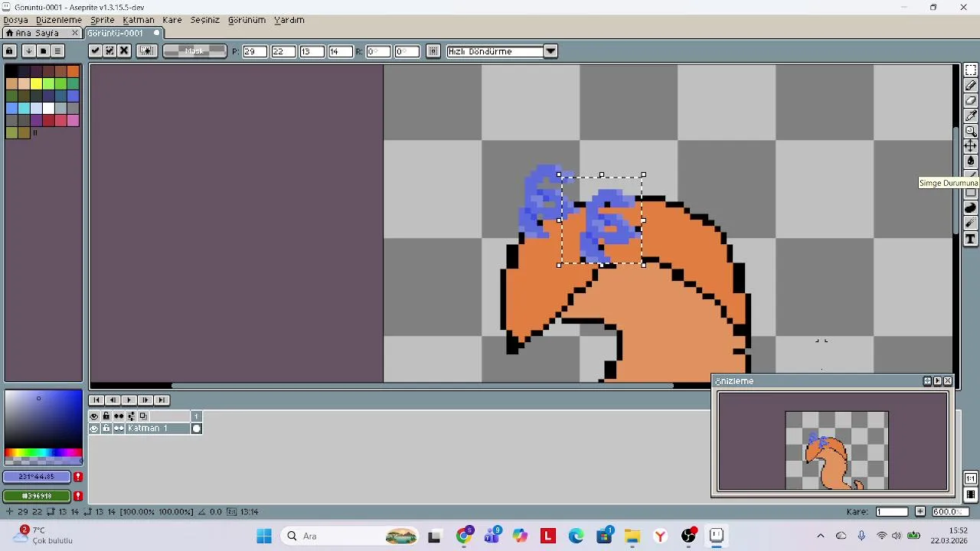Click the foreground color 231°44,85 button
Screen dimensions: 980x551
click(x=37, y=477)
